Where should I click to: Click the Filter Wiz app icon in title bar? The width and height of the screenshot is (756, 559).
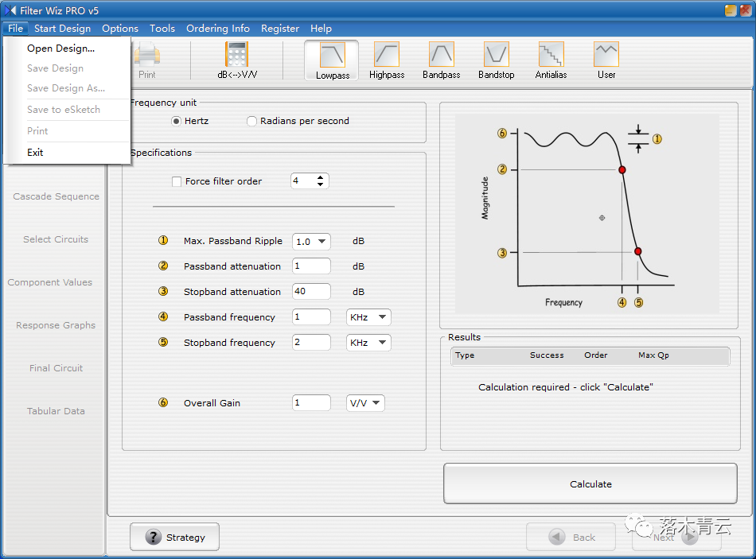10,10
